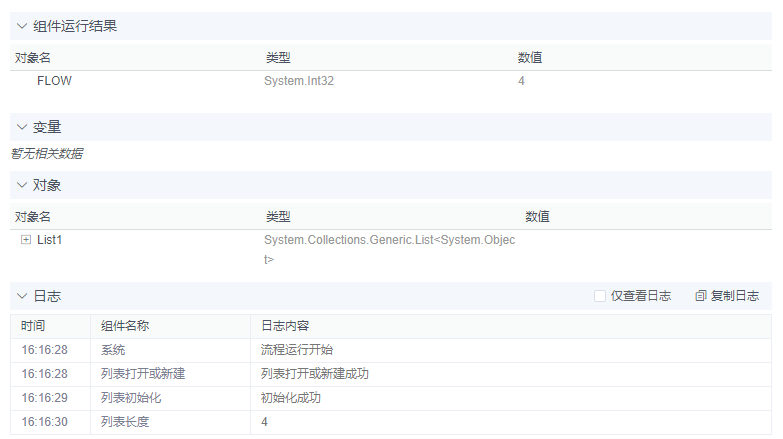Collapse the 日志 section chevron

(22, 296)
